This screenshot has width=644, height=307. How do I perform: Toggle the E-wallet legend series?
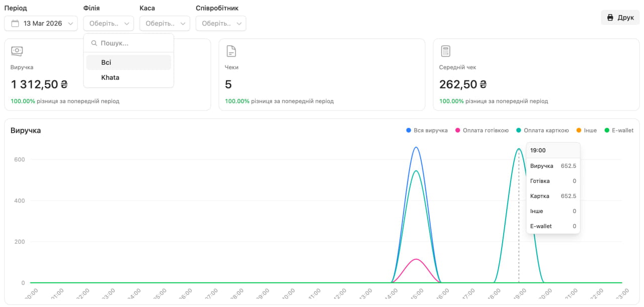(x=618, y=130)
